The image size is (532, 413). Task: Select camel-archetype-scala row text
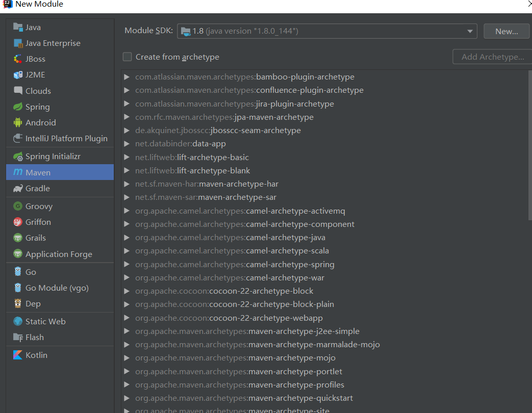tap(232, 250)
